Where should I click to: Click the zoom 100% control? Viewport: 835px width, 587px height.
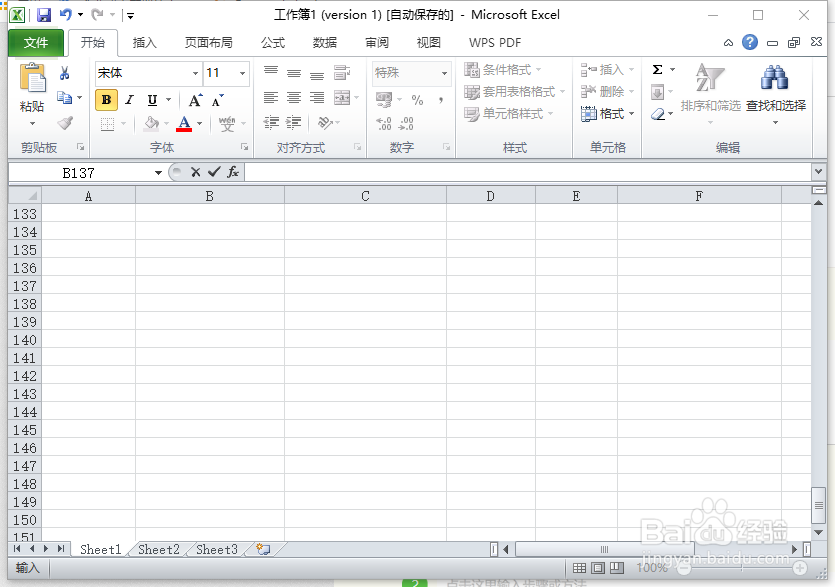click(x=652, y=568)
